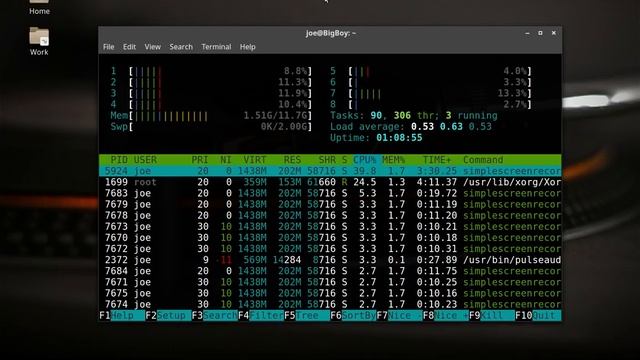Click F7 Nice - in htop footer

point(399,316)
